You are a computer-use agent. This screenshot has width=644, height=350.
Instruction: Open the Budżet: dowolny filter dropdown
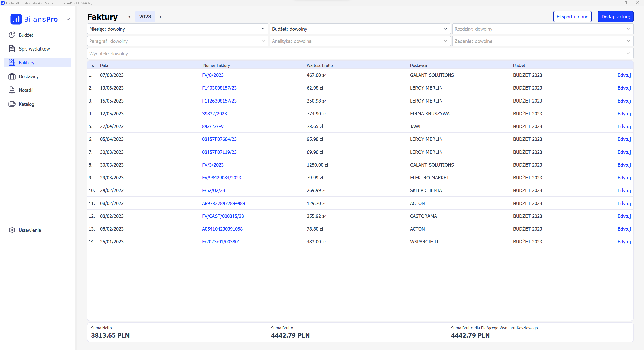coord(360,29)
